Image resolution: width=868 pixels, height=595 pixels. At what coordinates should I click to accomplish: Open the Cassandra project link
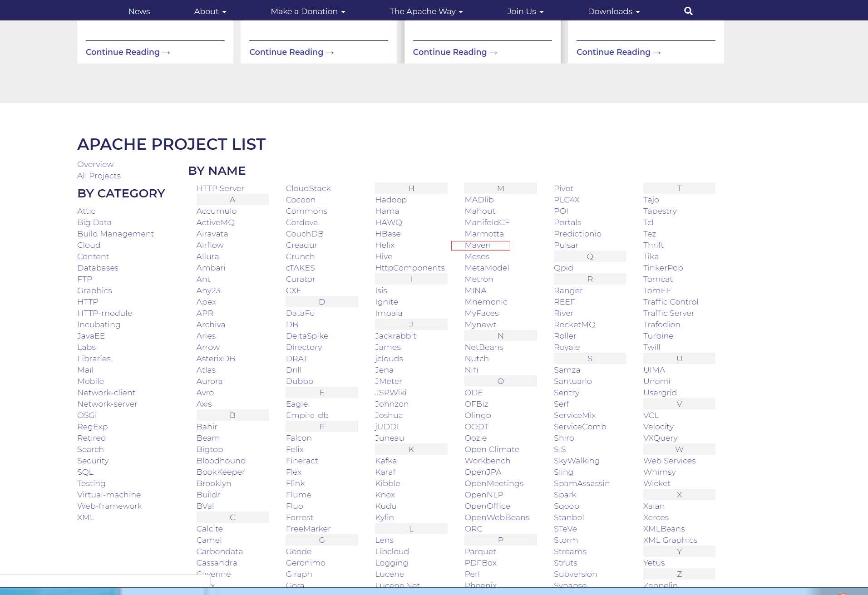pyautogui.click(x=217, y=563)
